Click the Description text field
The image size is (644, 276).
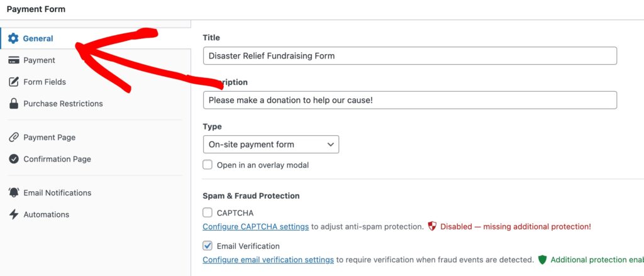(x=409, y=100)
